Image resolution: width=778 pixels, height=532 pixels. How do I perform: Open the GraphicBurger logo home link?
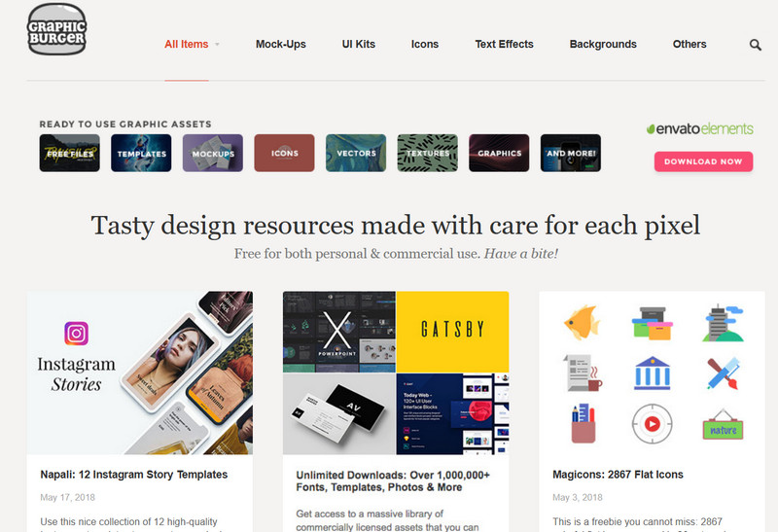(56, 29)
